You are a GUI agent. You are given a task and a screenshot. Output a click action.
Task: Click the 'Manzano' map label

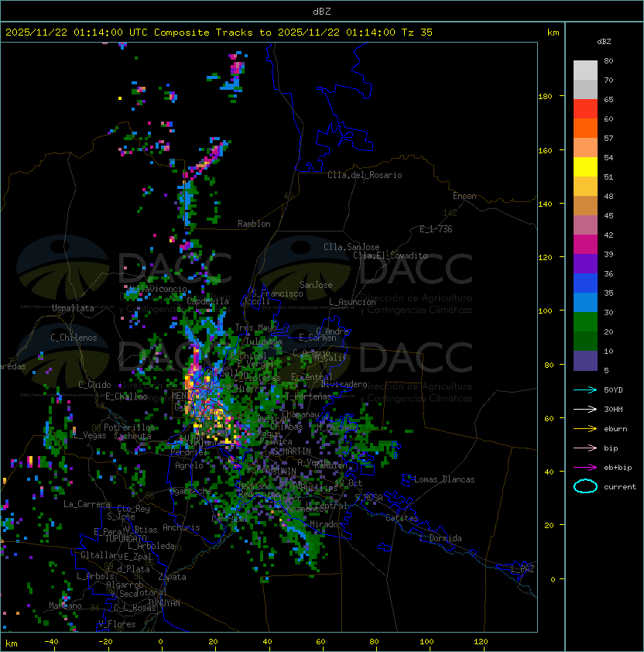tap(65, 606)
